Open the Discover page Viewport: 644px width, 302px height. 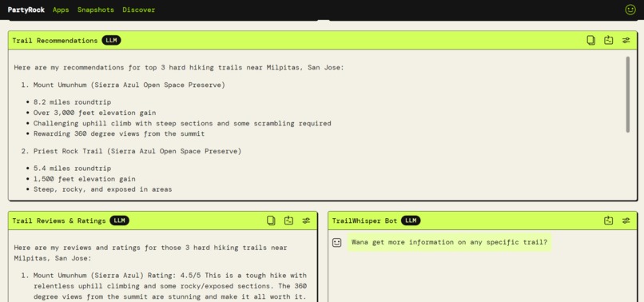[139, 10]
